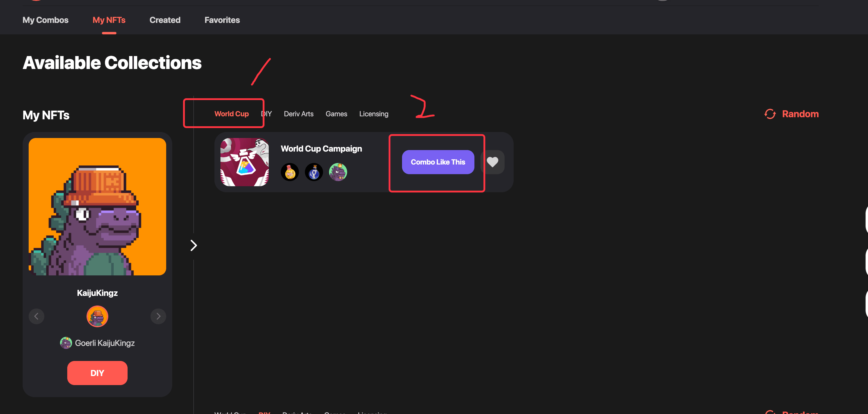
Task: Click the Combo Like This button
Action: [x=439, y=162]
